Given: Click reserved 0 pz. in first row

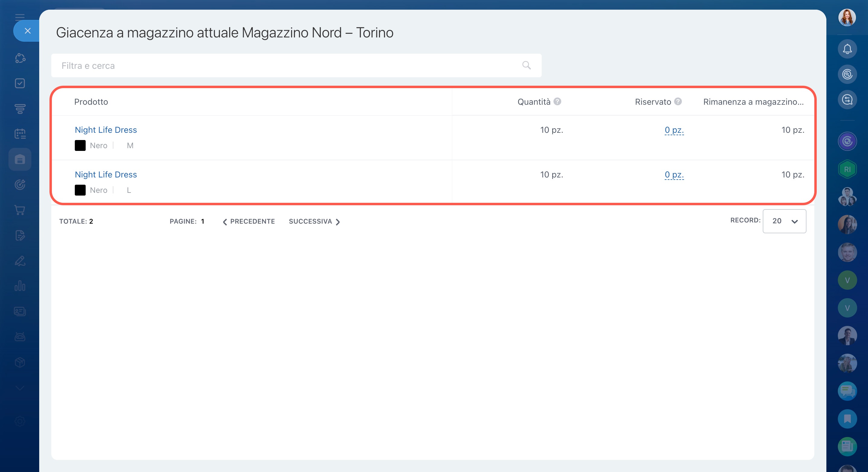Looking at the screenshot, I should pyautogui.click(x=674, y=130).
